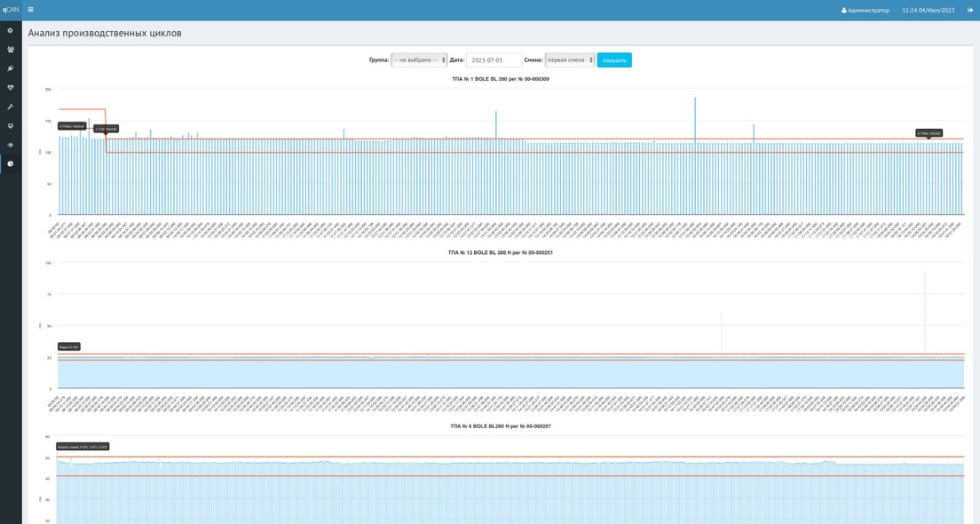
Task: Expand the Группа dropdown
Action: [419, 60]
